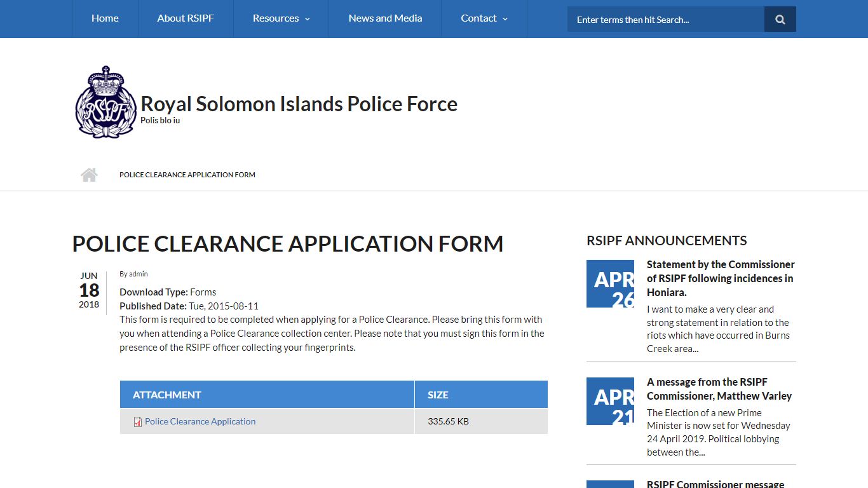The height and width of the screenshot is (488, 868).
Task: Open the News and Media menu item
Action: pos(385,18)
